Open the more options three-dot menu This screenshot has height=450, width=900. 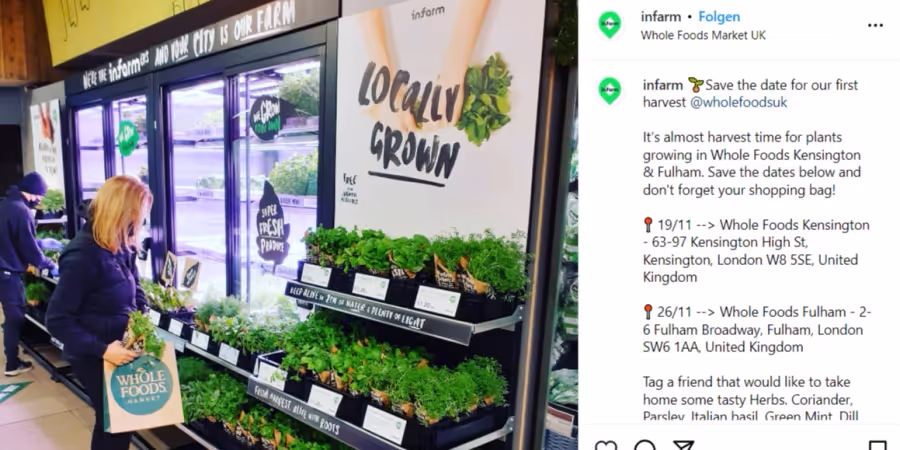[875, 25]
